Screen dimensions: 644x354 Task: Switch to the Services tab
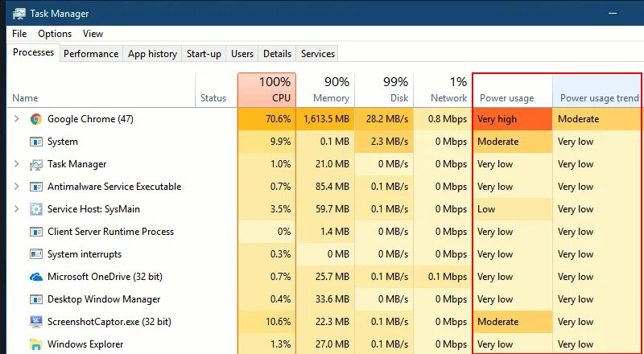[317, 54]
